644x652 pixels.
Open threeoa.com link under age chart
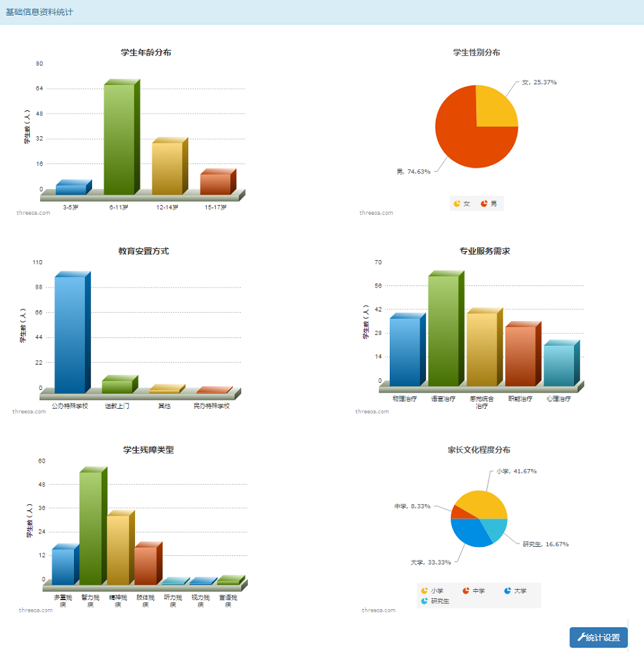33,212
